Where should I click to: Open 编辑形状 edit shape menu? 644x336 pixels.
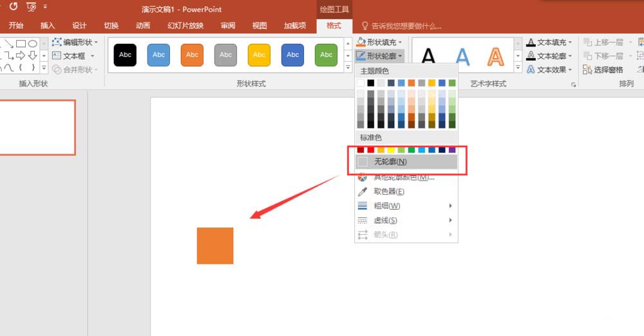pyautogui.click(x=75, y=42)
